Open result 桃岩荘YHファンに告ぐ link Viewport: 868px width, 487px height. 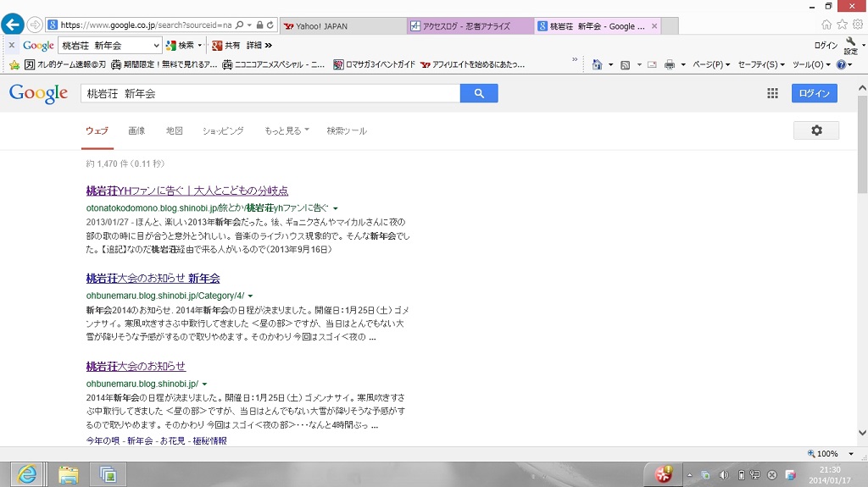[x=187, y=191]
